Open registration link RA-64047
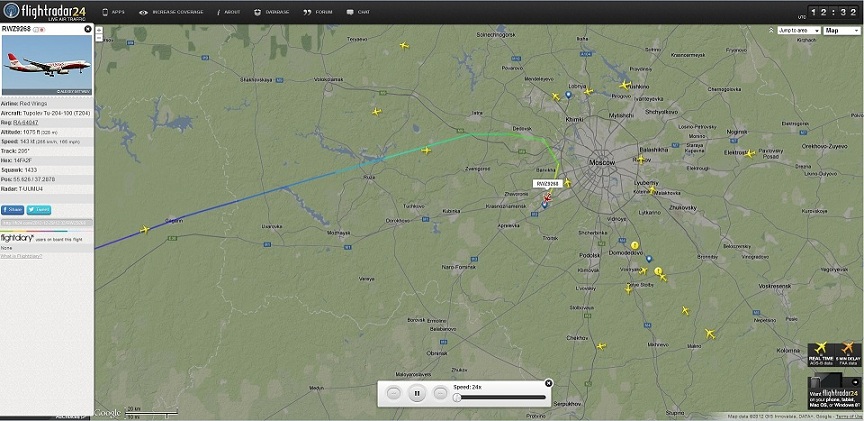 click(x=26, y=122)
